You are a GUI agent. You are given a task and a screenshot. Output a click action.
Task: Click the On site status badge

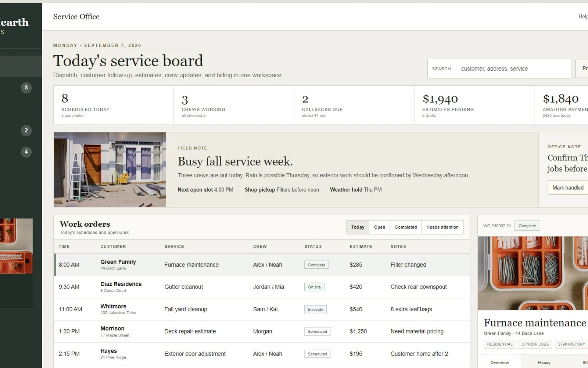coord(314,287)
